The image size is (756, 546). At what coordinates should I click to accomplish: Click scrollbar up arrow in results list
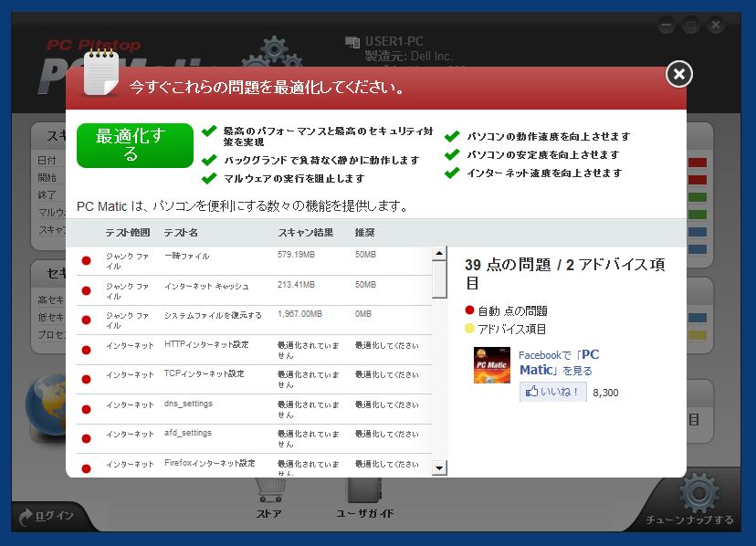[x=439, y=253]
